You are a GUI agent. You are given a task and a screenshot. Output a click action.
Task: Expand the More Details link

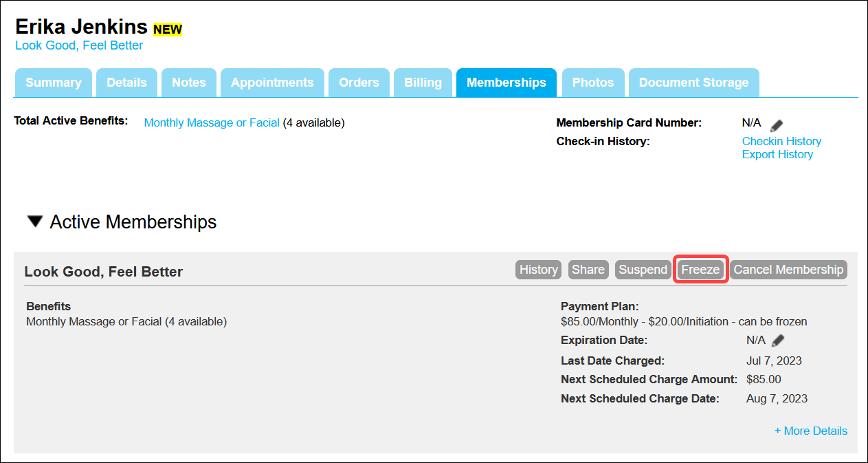pos(810,431)
